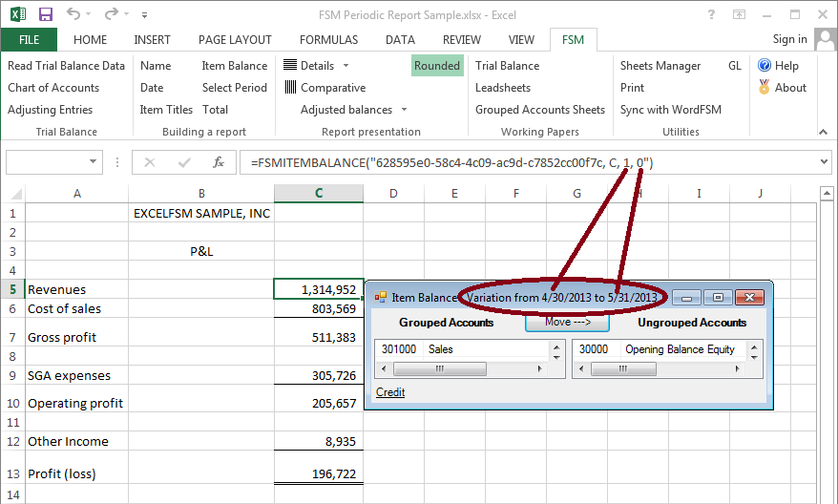Click Read Trial Balance Data

pyautogui.click(x=66, y=66)
